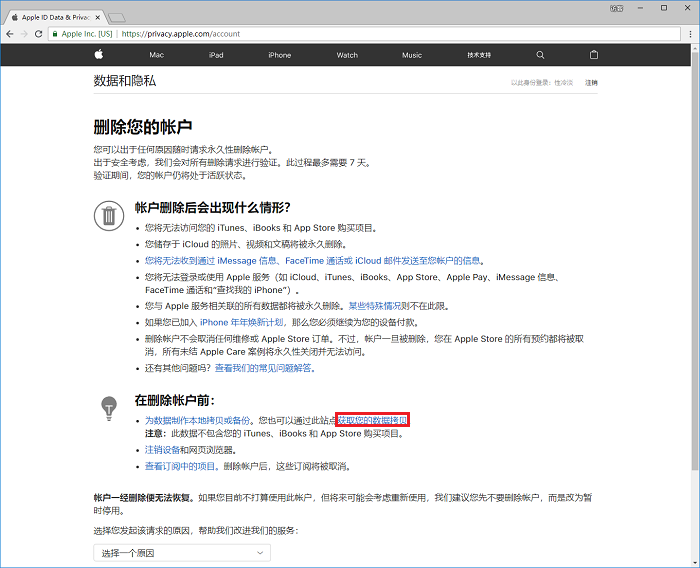Open a new browser tab
Image resolution: width=700 pixels, height=568 pixels.
(117, 18)
